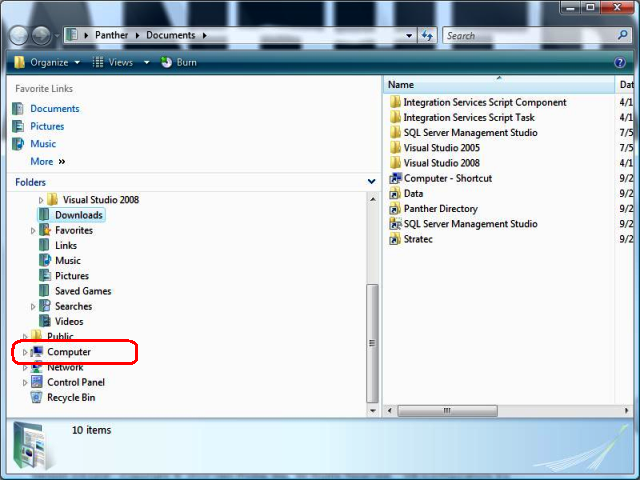Click the Back navigation arrow button
Image resolution: width=640 pixels, height=480 pixels.
[x=20, y=35]
